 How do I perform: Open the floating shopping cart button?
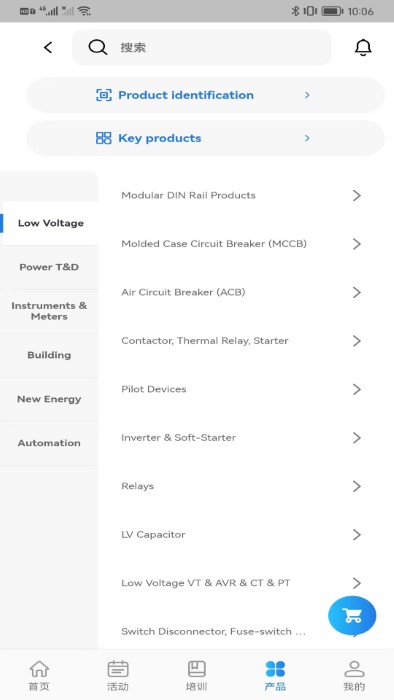[x=352, y=615]
